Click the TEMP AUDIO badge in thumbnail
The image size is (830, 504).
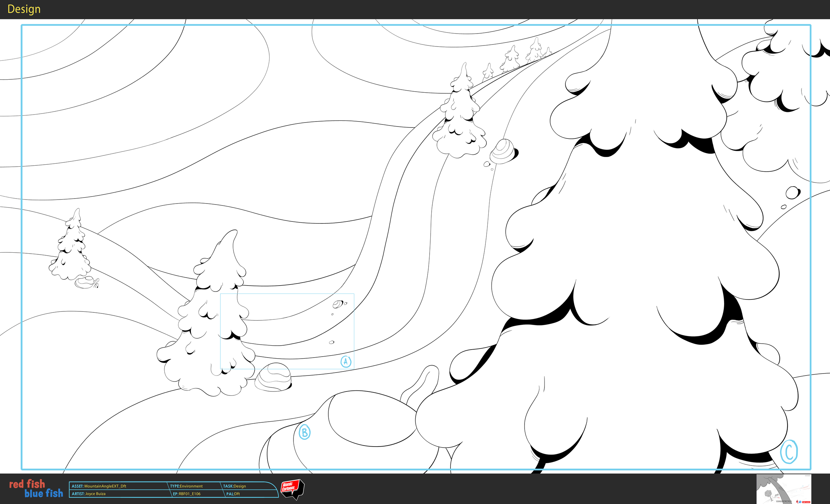click(x=806, y=502)
